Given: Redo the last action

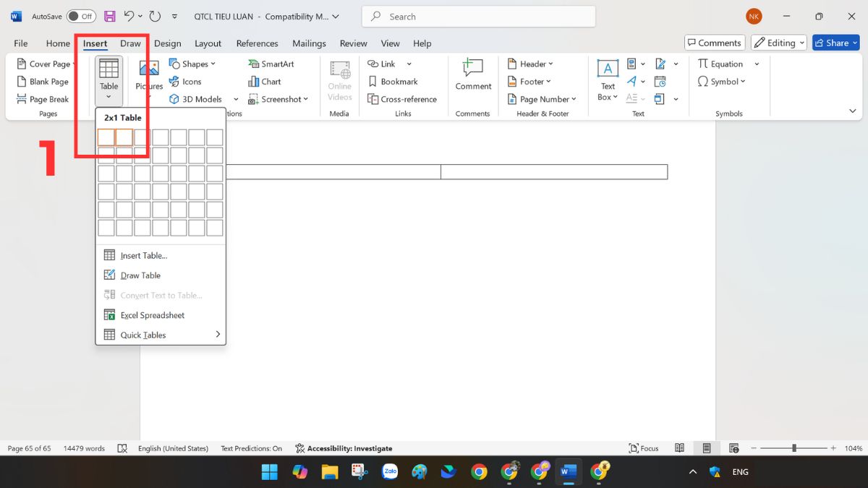Looking at the screenshot, I should 155,16.
